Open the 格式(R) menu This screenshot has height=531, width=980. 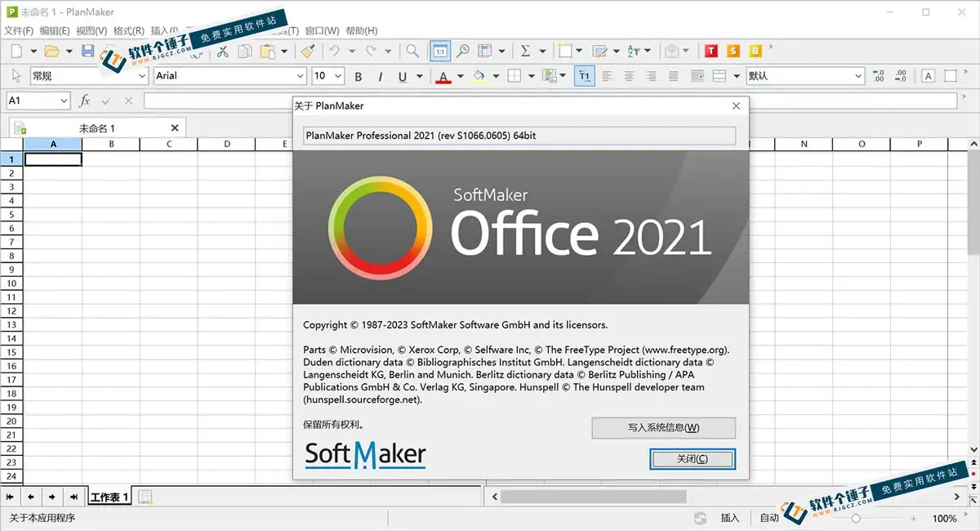coord(129,31)
